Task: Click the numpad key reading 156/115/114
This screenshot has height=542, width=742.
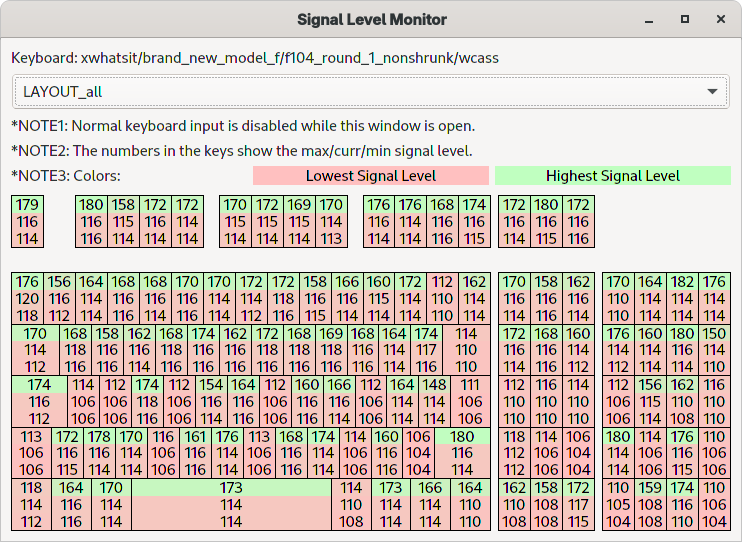Action: [651, 401]
